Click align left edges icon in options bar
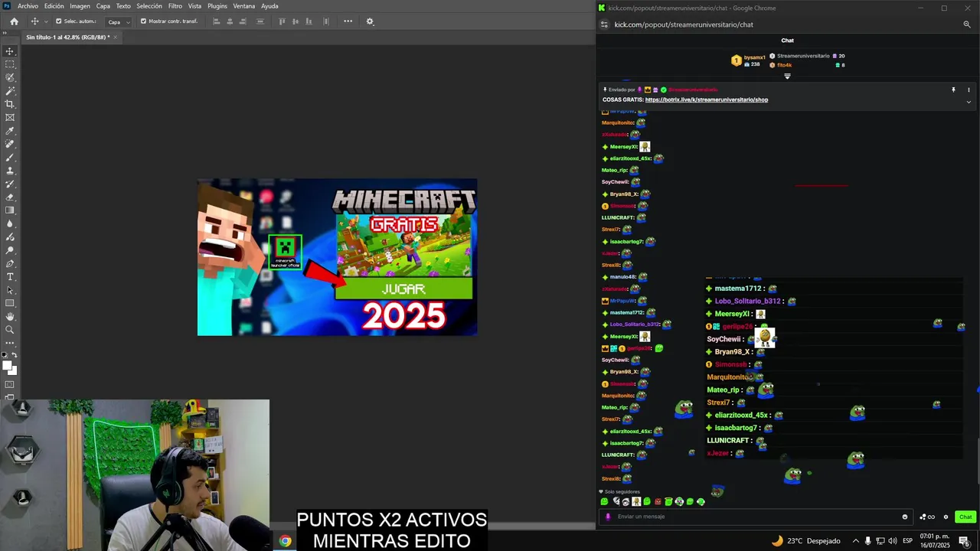 point(216,21)
